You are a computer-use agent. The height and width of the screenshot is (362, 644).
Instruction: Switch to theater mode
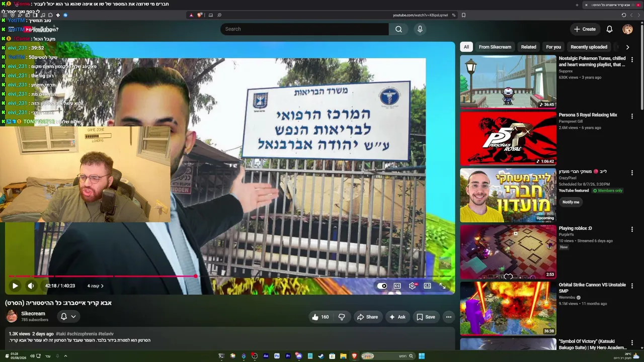click(427, 286)
